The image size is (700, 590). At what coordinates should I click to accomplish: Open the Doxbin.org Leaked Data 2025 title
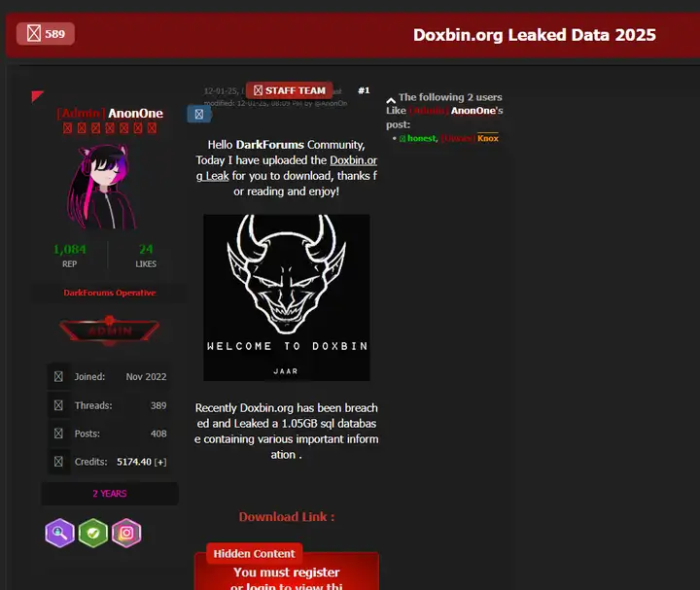(x=535, y=35)
